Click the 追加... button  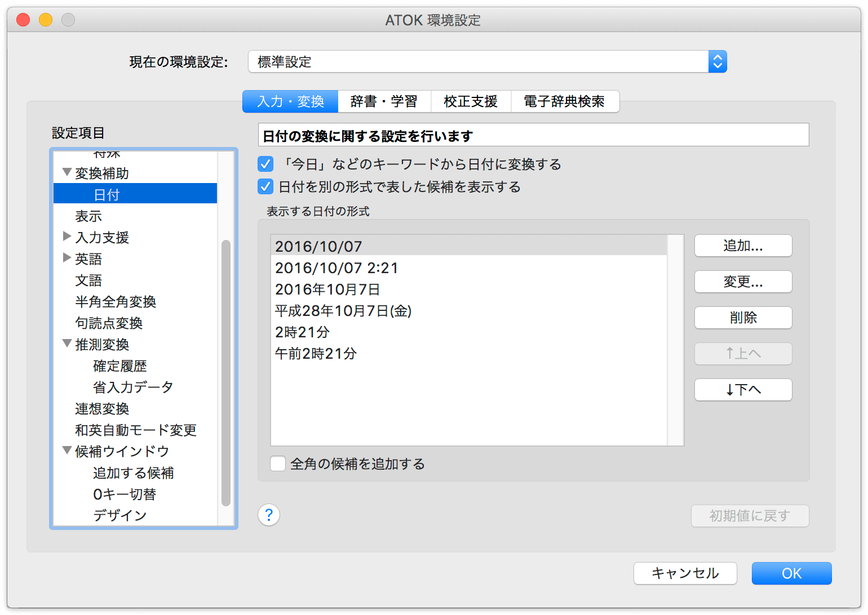pyautogui.click(x=743, y=246)
